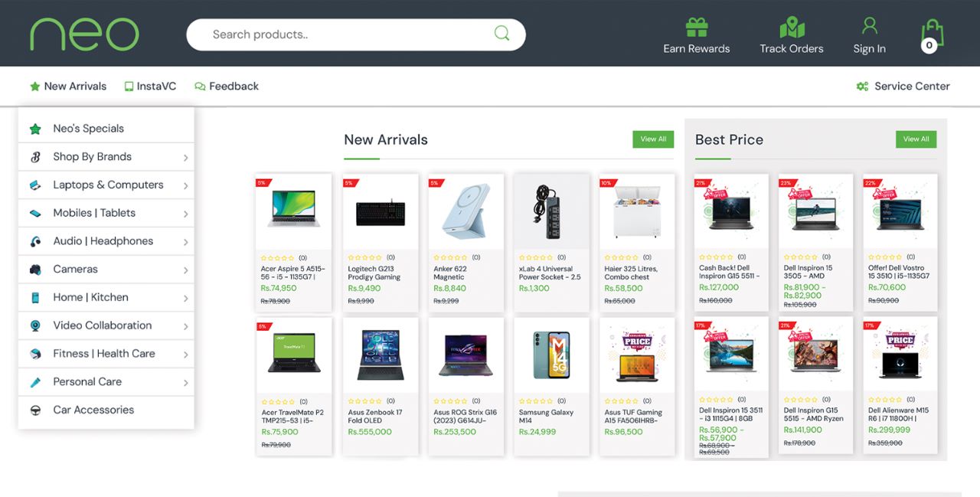Click the Cameras category icon
The width and height of the screenshot is (980, 497).
[35, 270]
